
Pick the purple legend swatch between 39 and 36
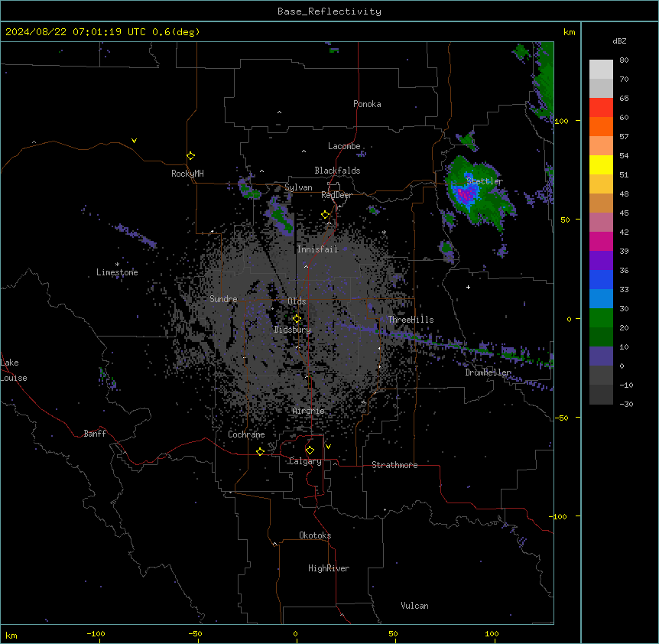601,261
